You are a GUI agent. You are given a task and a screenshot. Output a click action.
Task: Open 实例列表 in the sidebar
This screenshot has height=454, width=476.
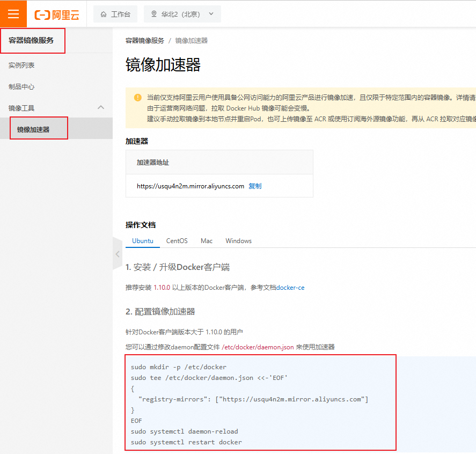pos(21,65)
